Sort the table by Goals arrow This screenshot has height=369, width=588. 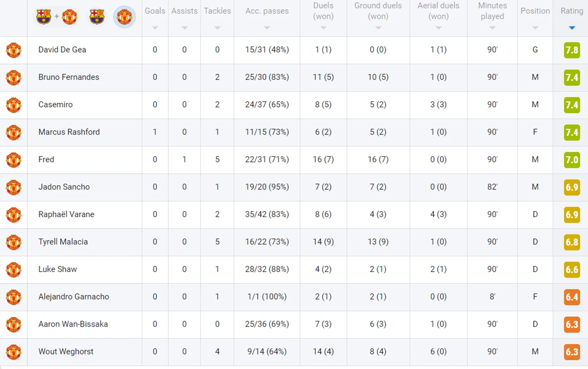[155, 28]
